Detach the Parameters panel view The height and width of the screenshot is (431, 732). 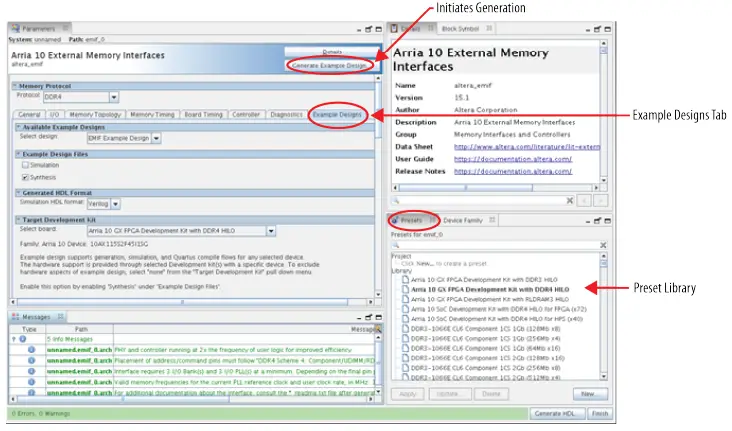coord(368,29)
